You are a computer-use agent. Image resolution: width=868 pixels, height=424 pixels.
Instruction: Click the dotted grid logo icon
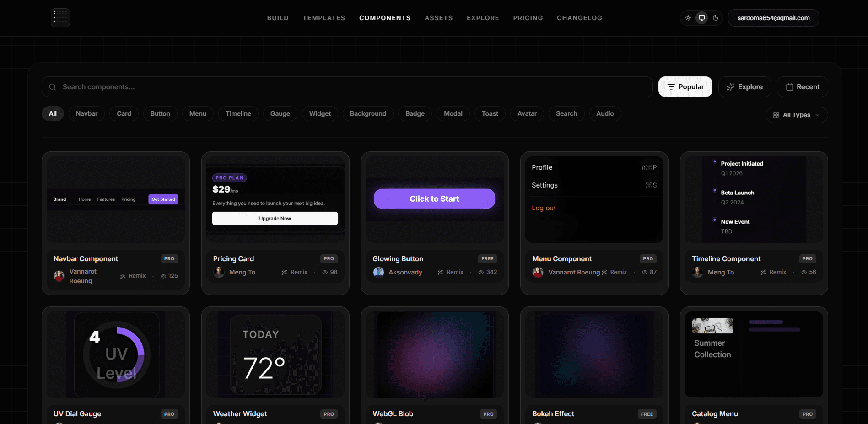[x=60, y=18]
